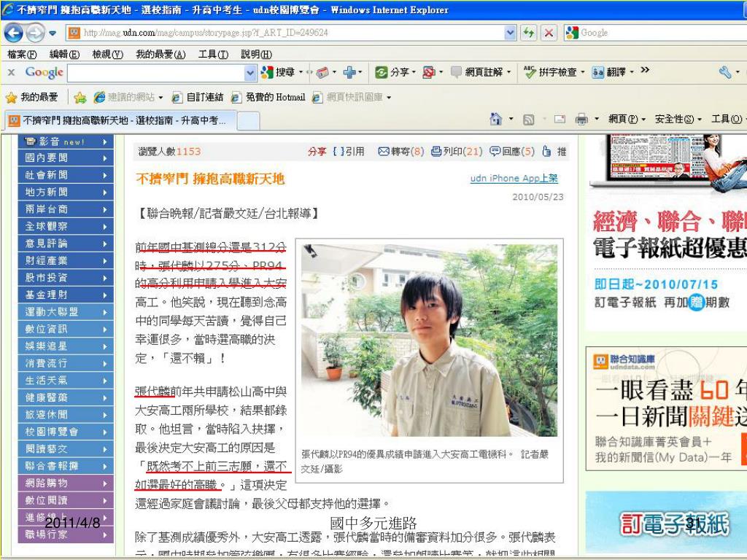
Task: Click the red Stop loading icon
Action: (549, 33)
